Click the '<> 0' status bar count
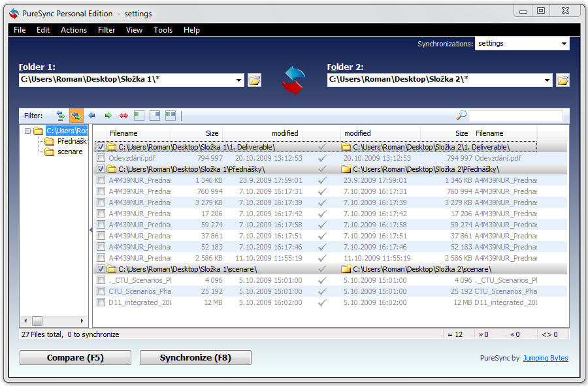The height and width of the screenshot is (386, 588). [x=549, y=334]
